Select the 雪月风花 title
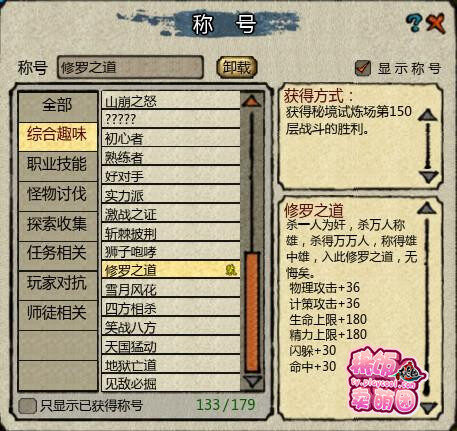Screen dimensions: 457x431 [x=171, y=289]
